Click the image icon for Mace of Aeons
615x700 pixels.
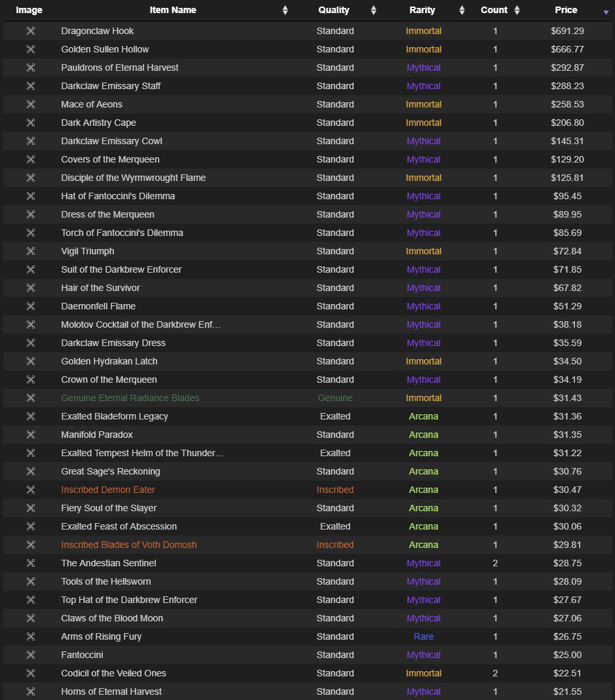coord(30,104)
